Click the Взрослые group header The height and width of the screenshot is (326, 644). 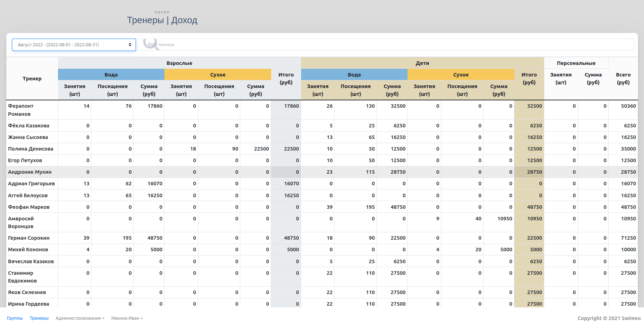tap(179, 63)
